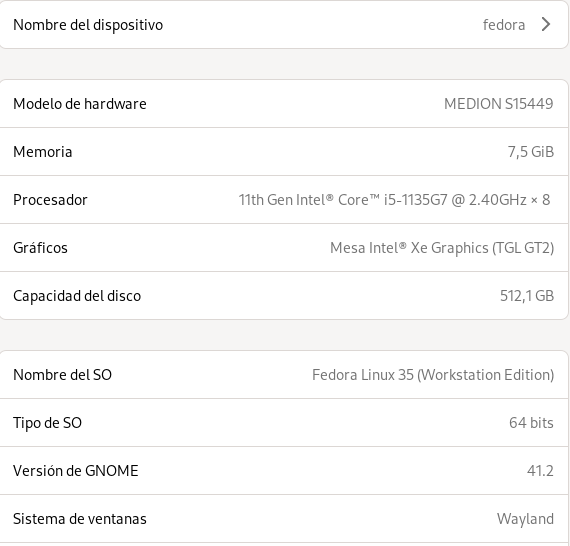Click the Capacidad del disco label

(77, 296)
